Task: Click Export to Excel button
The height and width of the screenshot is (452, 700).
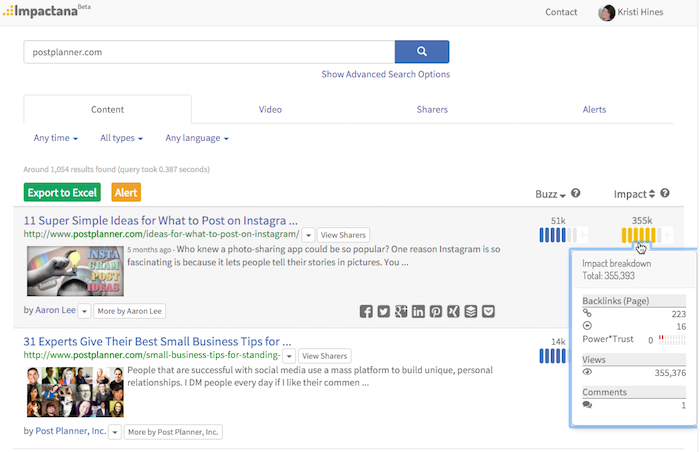Action: click(x=62, y=193)
